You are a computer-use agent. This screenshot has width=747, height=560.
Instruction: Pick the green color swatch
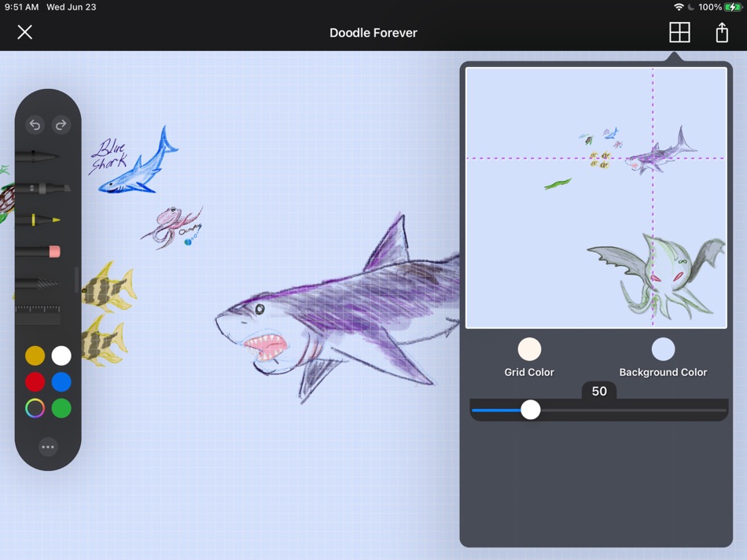(61, 408)
